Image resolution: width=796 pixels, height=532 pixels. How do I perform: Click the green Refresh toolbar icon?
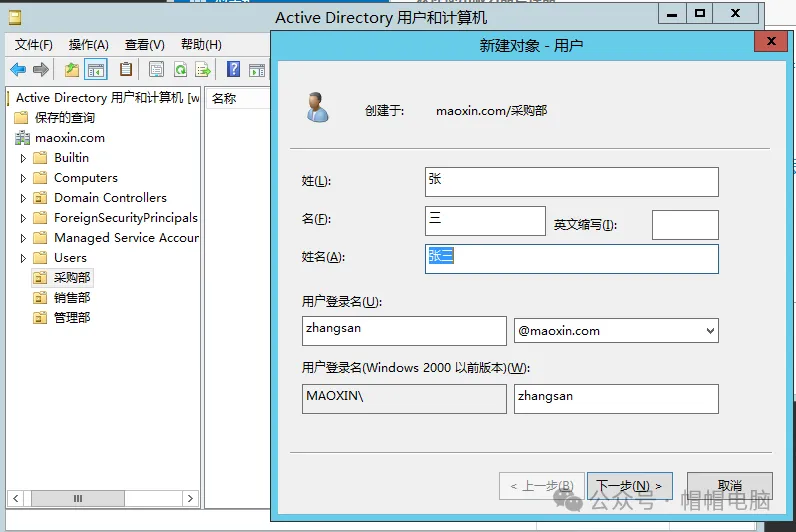click(180, 69)
